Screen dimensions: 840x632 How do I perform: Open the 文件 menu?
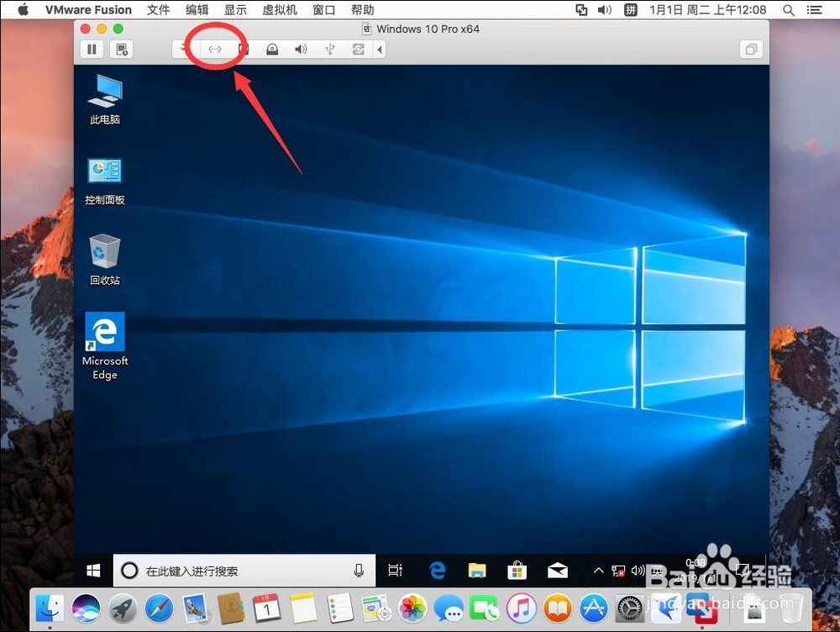click(x=158, y=9)
